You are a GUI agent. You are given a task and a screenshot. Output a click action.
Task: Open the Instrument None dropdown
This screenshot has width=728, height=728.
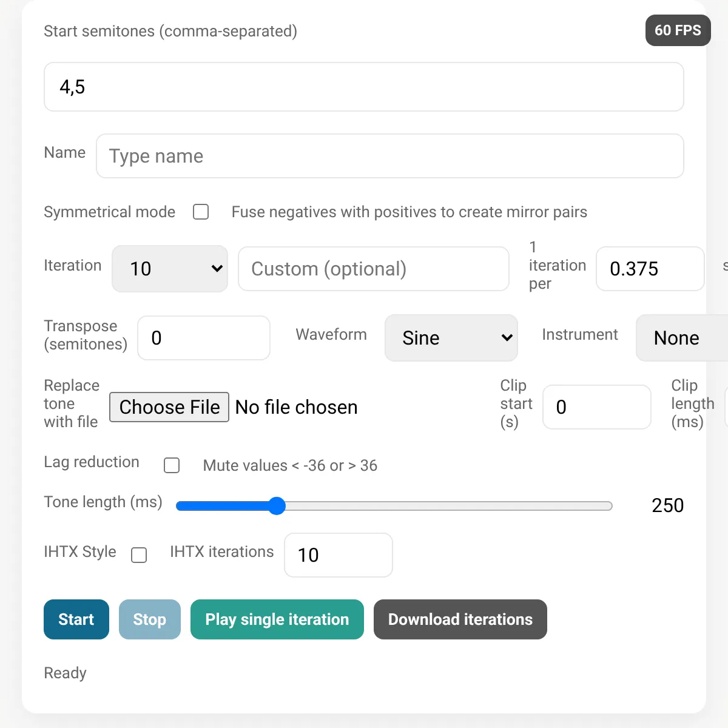(x=682, y=338)
